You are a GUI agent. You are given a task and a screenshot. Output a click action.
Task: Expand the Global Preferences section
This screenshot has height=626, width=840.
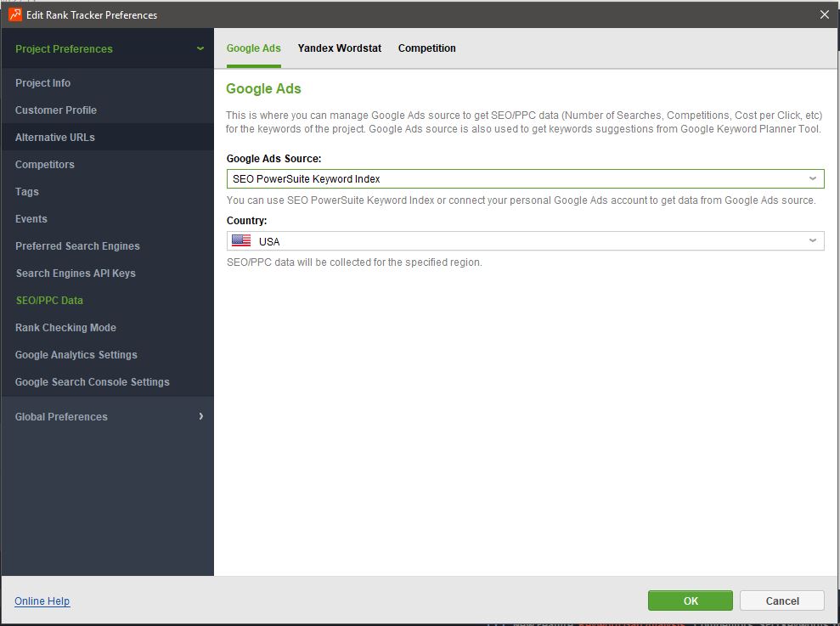pyautogui.click(x=200, y=416)
